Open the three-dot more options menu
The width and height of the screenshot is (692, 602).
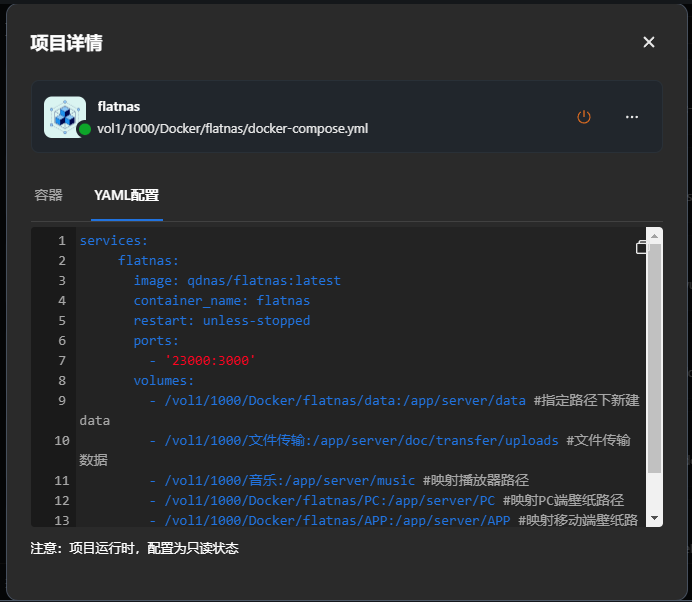click(x=632, y=117)
